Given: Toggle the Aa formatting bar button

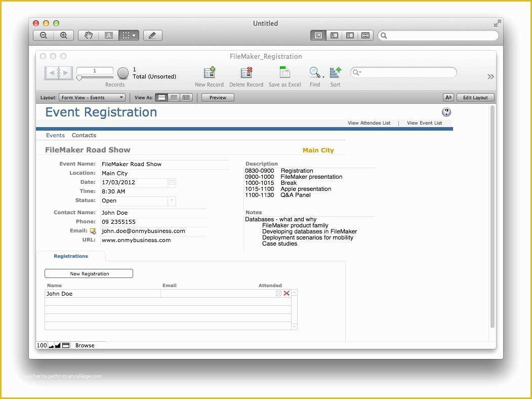Looking at the screenshot, I should click(x=448, y=97).
